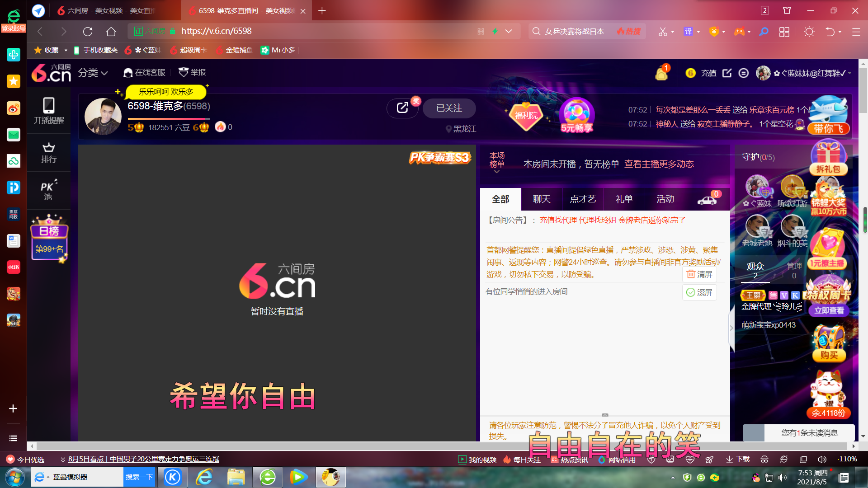The height and width of the screenshot is (488, 868).
Task: Expand the 今日优选 news chevron
Action: tap(63, 459)
